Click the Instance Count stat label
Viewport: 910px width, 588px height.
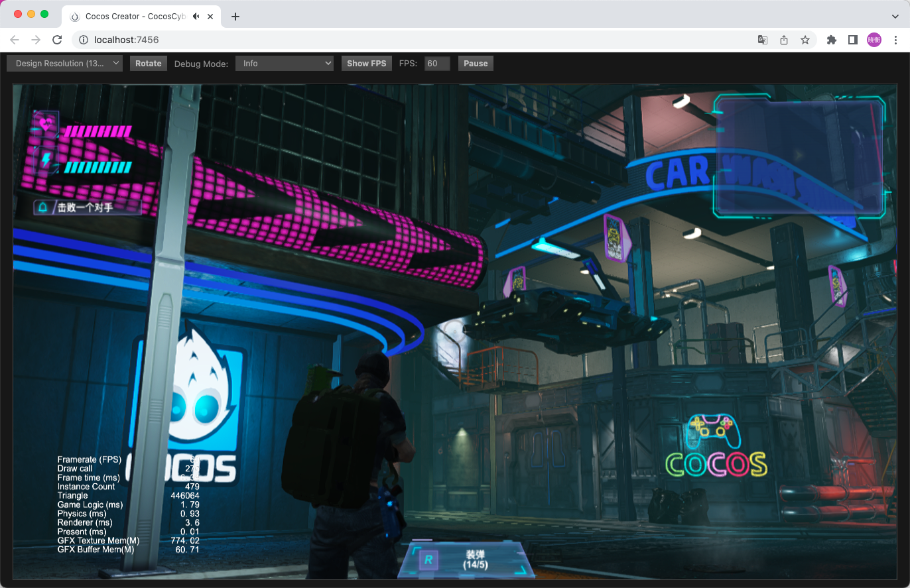point(86,487)
